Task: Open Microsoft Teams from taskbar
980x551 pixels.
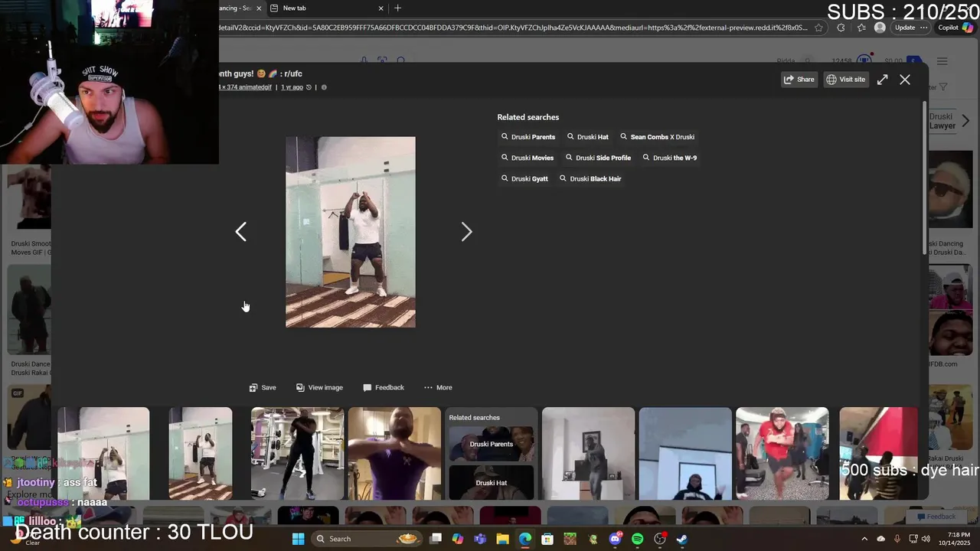Action: pyautogui.click(x=480, y=539)
